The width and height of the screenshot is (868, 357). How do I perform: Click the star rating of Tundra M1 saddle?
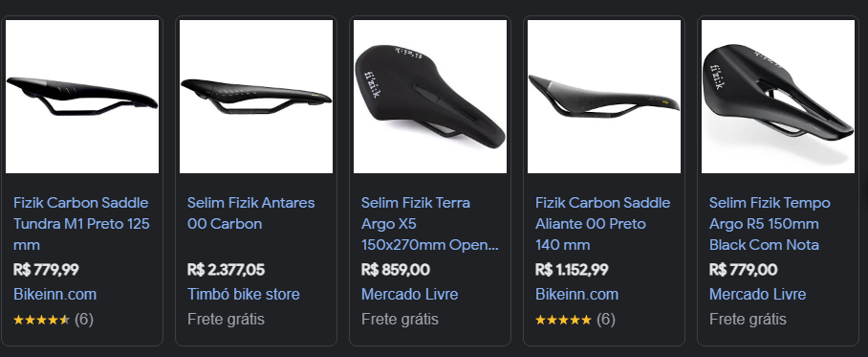(x=41, y=320)
